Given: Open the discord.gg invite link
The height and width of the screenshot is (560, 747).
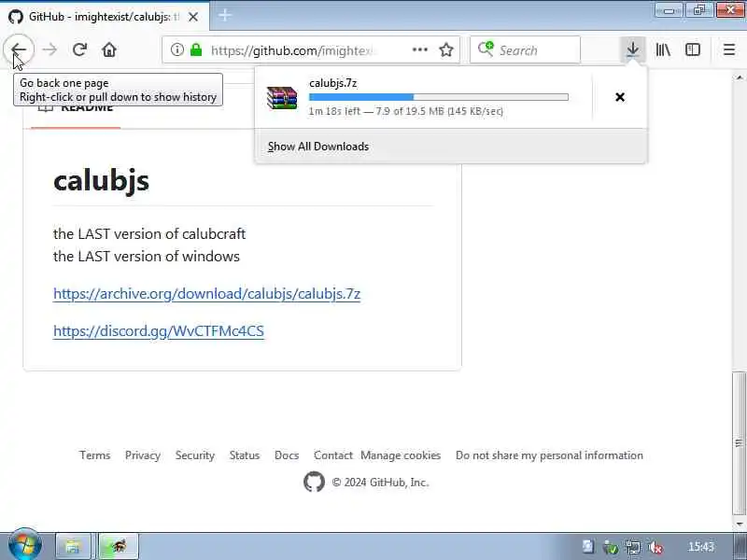Looking at the screenshot, I should [159, 331].
